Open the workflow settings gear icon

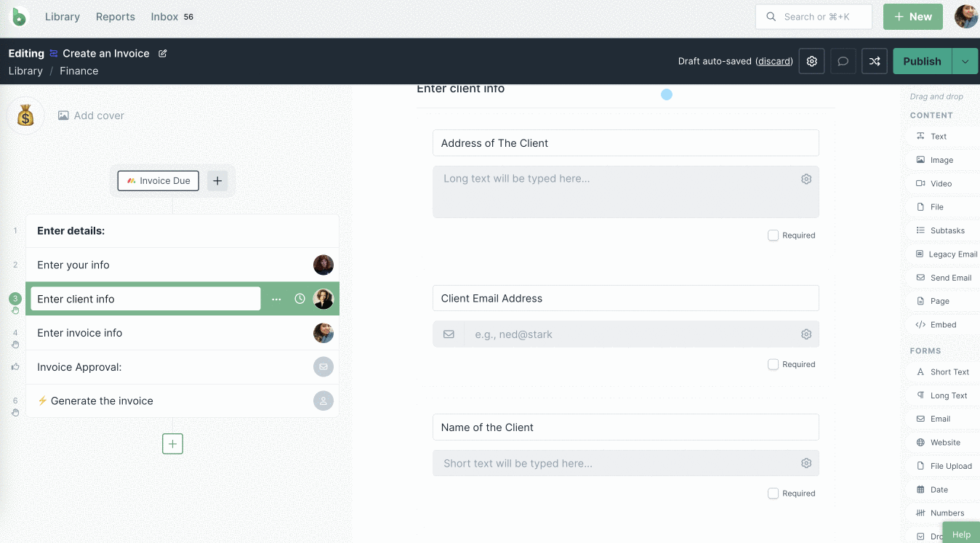point(811,61)
